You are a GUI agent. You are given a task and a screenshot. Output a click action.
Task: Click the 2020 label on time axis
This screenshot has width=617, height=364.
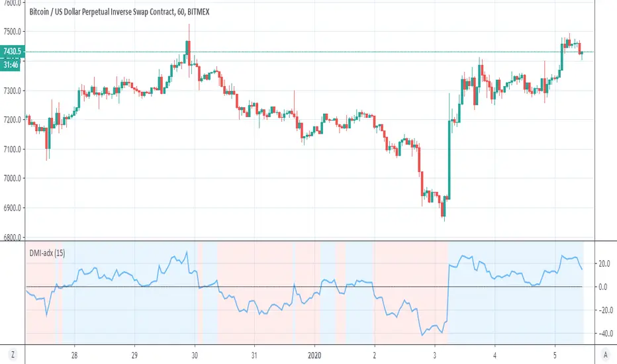[x=314, y=354]
